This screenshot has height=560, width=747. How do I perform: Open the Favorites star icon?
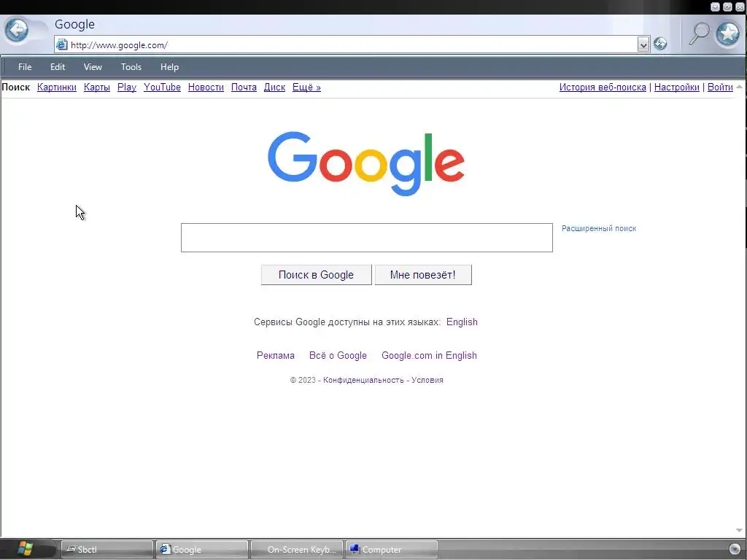click(x=728, y=34)
